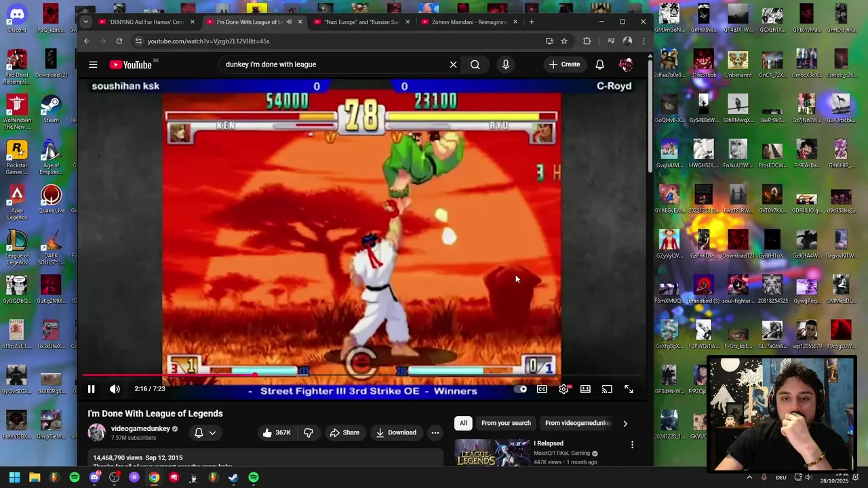Toggle closed captions on the video
This screenshot has width=868, height=488.
pos(542,389)
